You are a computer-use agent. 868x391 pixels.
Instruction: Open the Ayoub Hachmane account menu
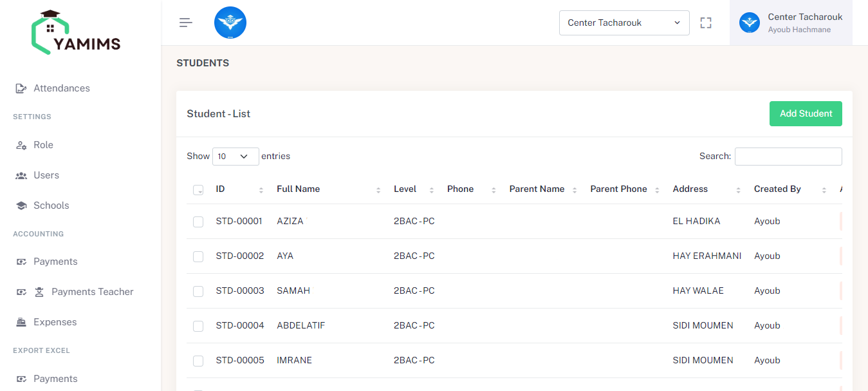point(791,22)
